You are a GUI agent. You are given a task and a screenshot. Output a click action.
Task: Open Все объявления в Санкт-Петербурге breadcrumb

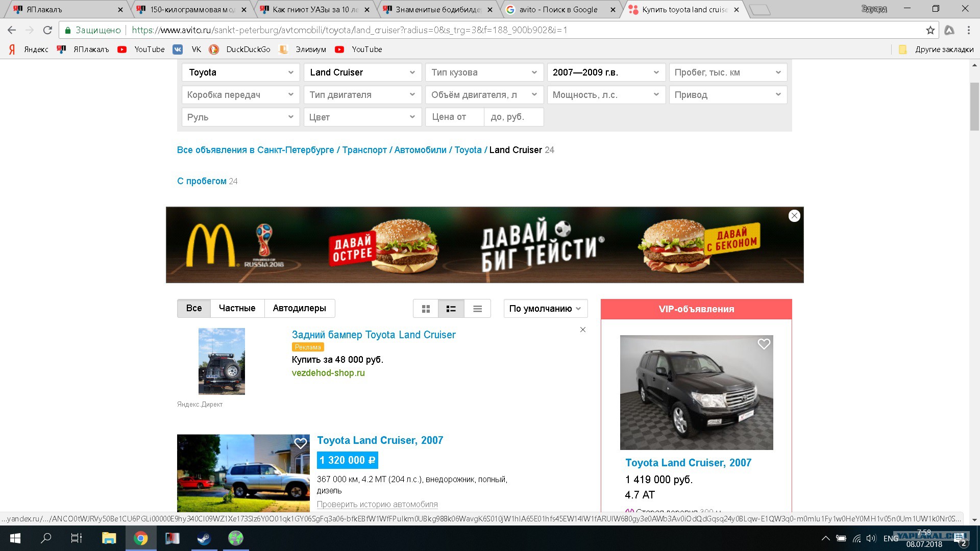click(x=256, y=150)
